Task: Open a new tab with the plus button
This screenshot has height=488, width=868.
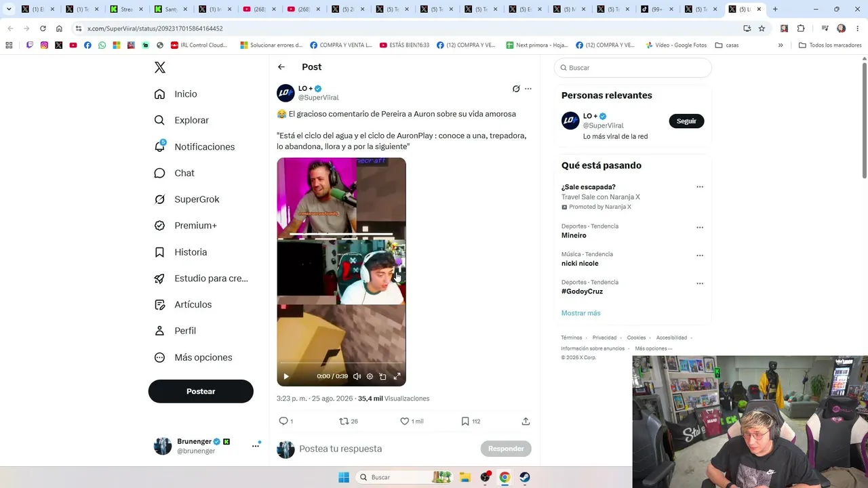Action: click(775, 9)
